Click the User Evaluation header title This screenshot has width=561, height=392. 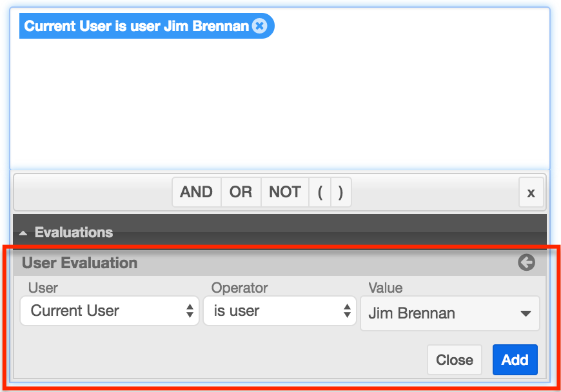[x=79, y=263]
